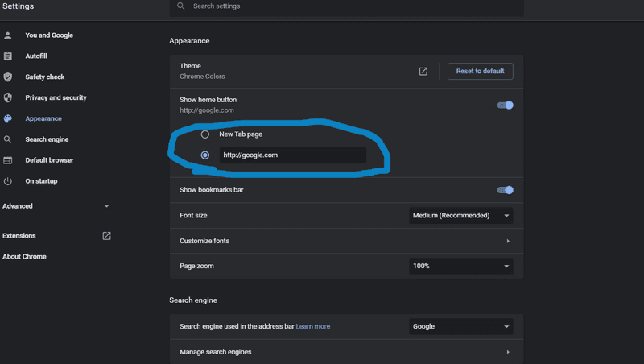Click the Privacy and security shield icon
The width and height of the screenshot is (644, 364).
pos(8,97)
